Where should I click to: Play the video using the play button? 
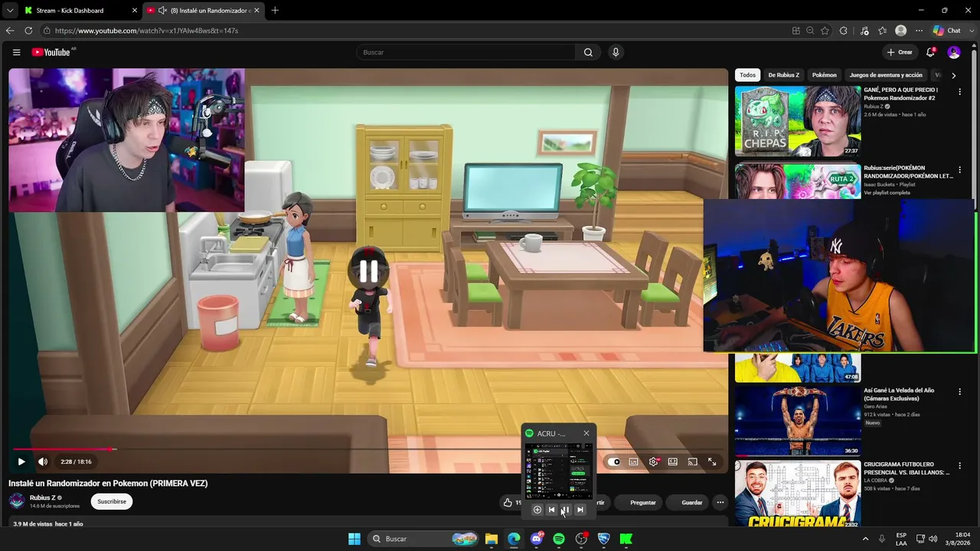tap(21, 461)
